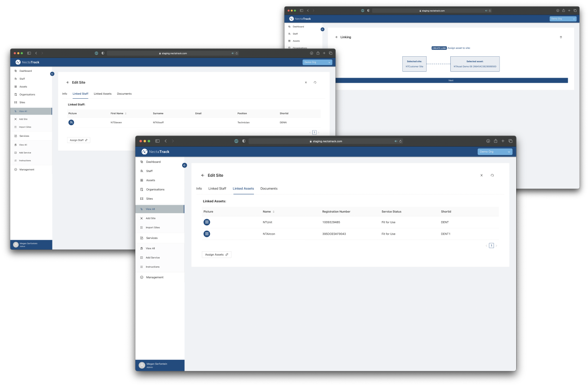Image resolution: width=588 pixels, height=386 pixels.
Task: Open the Demo Org dropdown in the front window
Action: pyautogui.click(x=494, y=151)
